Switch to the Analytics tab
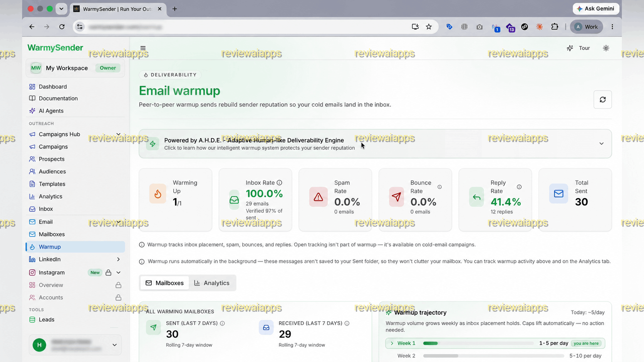644x362 pixels. (212, 283)
